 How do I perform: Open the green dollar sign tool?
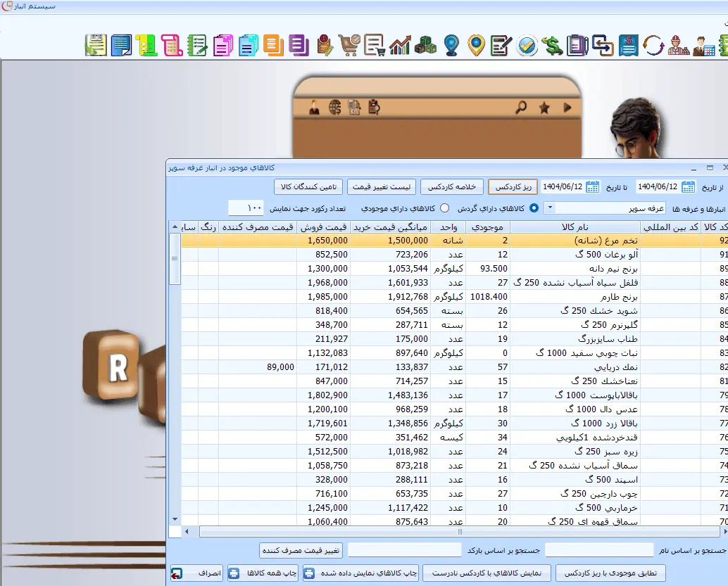[x=553, y=46]
